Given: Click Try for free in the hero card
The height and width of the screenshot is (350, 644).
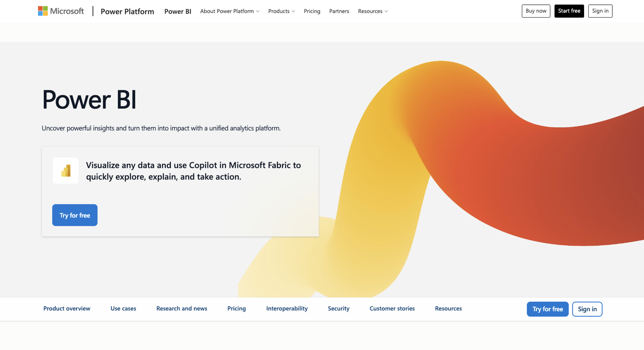Looking at the screenshot, I should (75, 215).
